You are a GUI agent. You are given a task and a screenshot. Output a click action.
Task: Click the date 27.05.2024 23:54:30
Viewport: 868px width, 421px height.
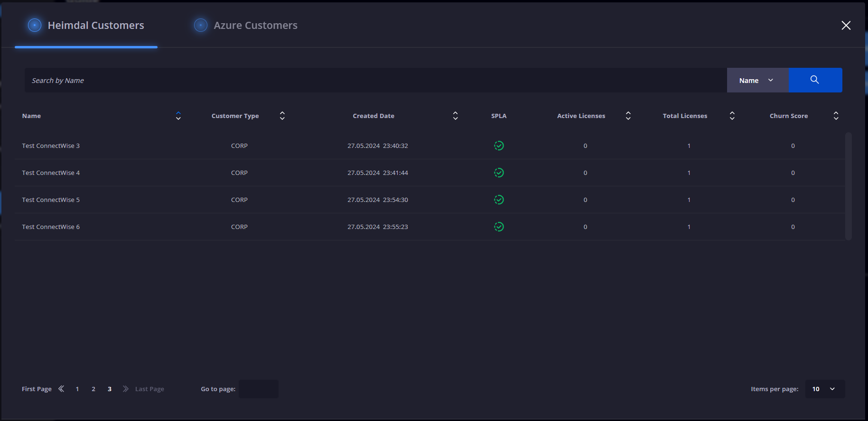coord(378,200)
